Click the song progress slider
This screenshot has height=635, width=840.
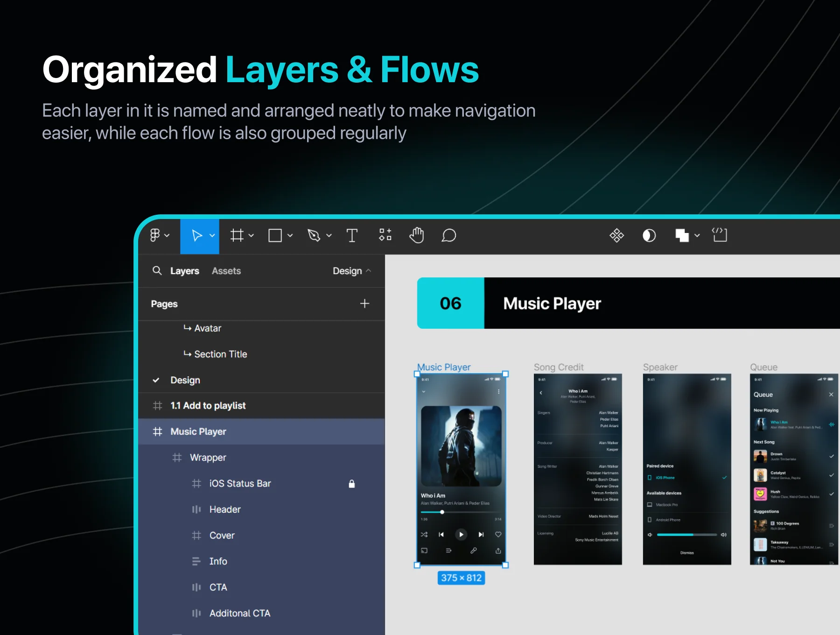pyautogui.click(x=461, y=512)
